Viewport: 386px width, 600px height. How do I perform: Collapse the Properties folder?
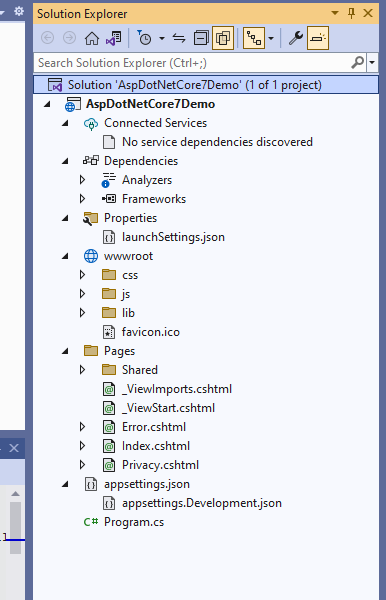point(65,218)
